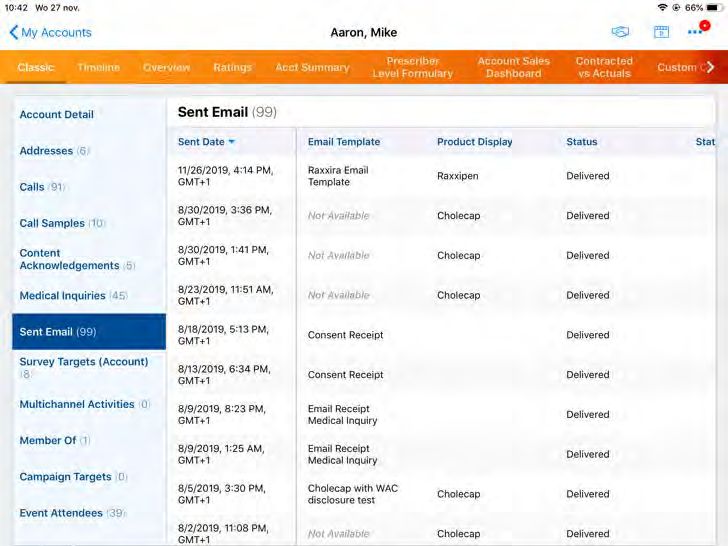Switch to the Timeline tab

pyautogui.click(x=98, y=68)
